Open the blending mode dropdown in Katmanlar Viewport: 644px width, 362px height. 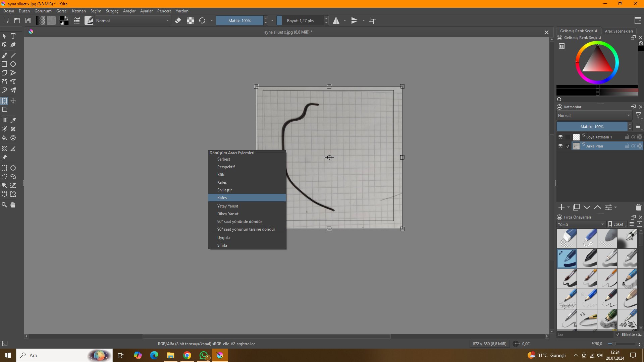coord(593,115)
